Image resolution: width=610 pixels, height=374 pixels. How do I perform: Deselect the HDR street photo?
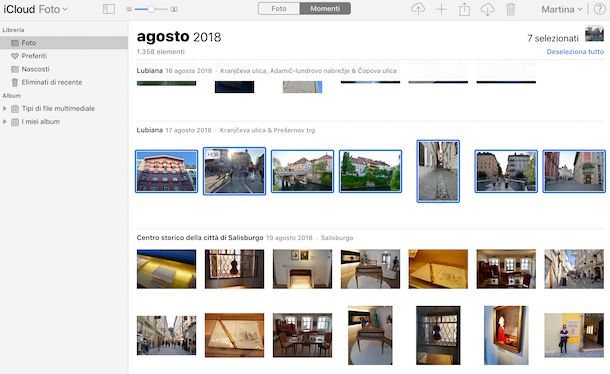tap(234, 171)
